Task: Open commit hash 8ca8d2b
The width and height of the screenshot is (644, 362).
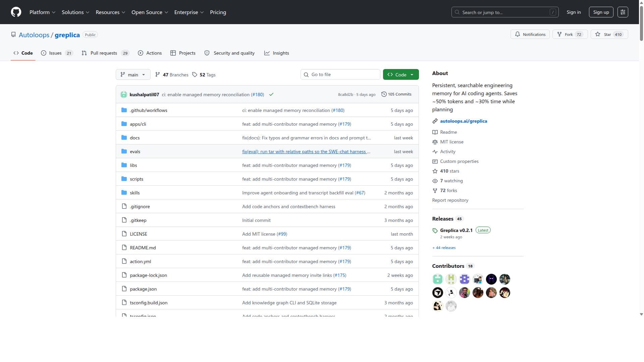Action: click(x=345, y=95)
